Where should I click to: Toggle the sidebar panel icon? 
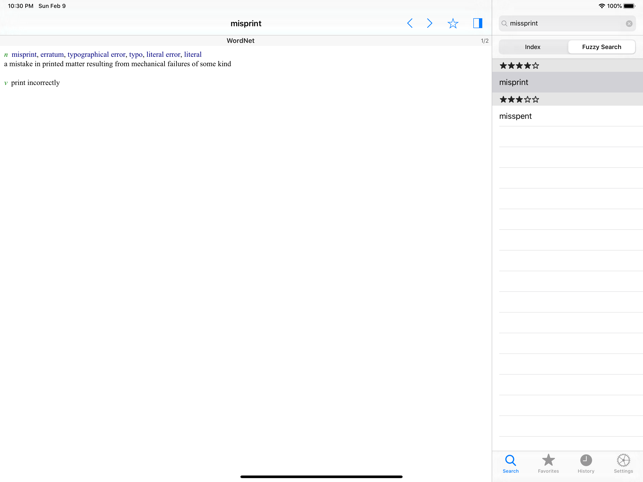[477, 23]
